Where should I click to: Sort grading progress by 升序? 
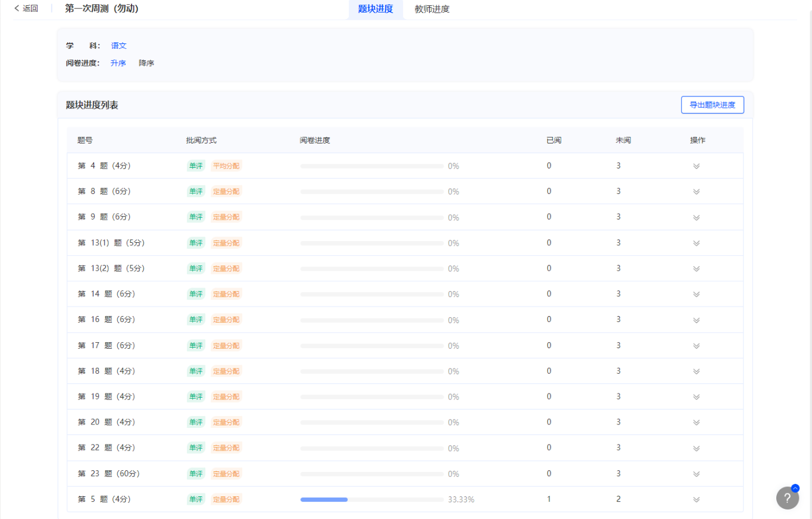(x=118, y=63)
